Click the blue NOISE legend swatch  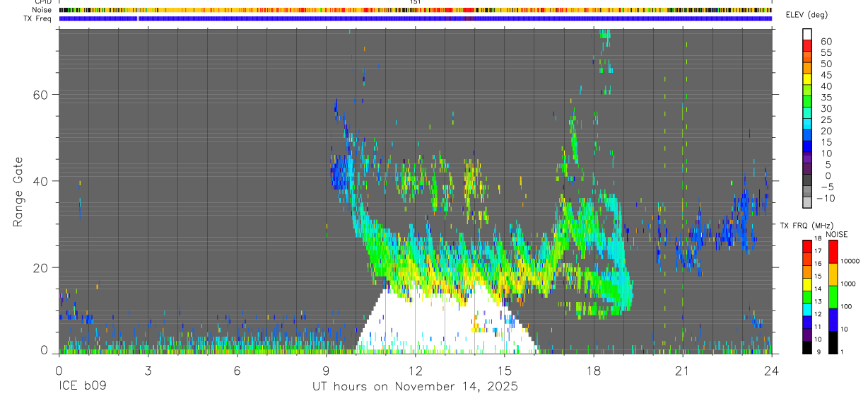coord(832,318)
